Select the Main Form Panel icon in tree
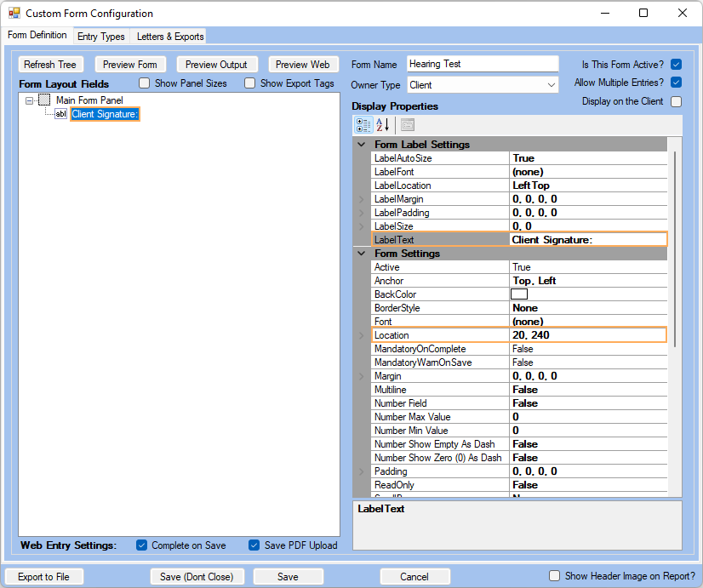703x588 pixels. point(44,100)
